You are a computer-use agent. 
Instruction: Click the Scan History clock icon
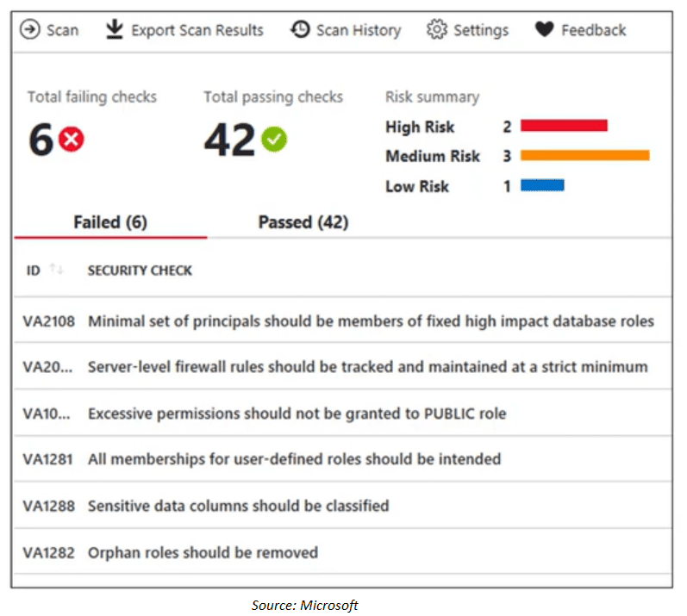coord(300,30)
